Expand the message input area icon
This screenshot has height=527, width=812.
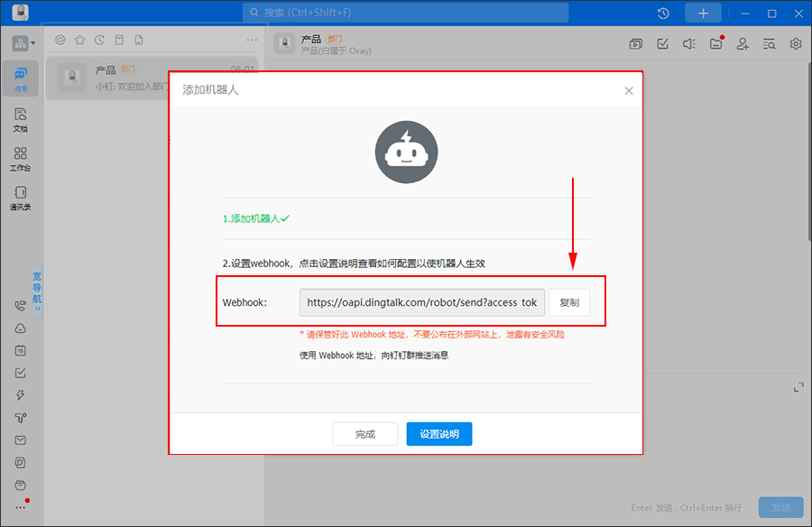pyautogui.click(x=798, y=387)
